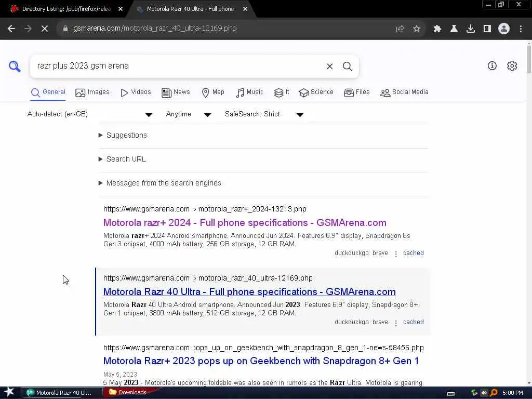Open the Chrome three-dot menu

click(521, 29)
